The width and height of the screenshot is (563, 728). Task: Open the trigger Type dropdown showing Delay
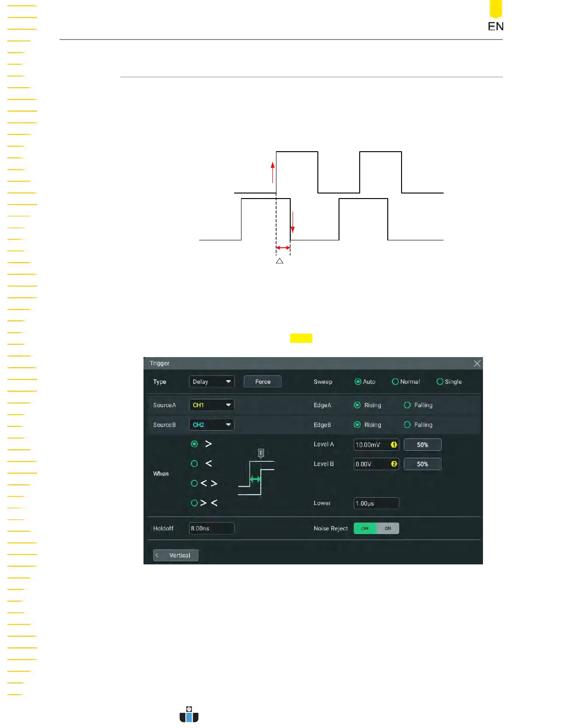click(x=212, y=381)
